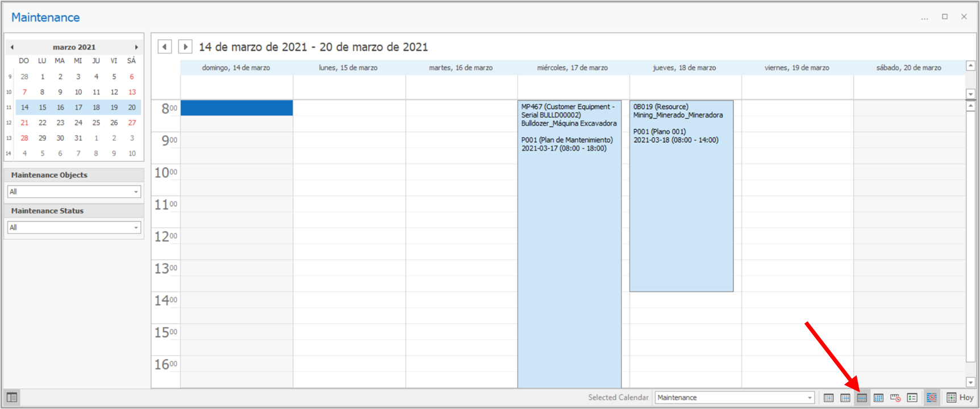Go to previous week in main calendar
The height and width of the screenshot is (409, 980).
(165, 47)
